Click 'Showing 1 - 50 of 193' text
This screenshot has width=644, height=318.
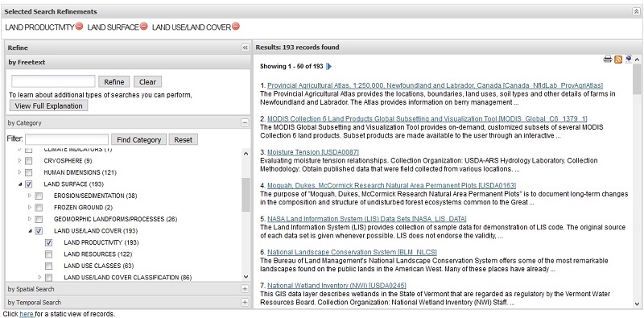click(291, 66)
